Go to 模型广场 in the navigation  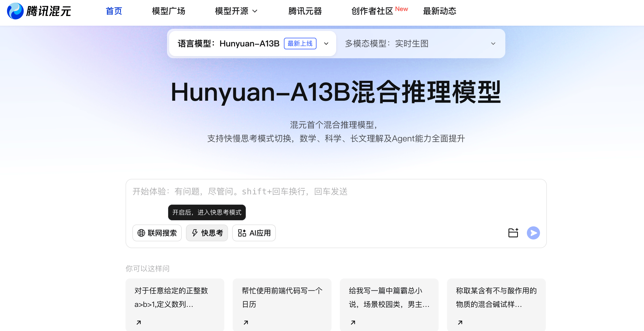coord(169,11)
